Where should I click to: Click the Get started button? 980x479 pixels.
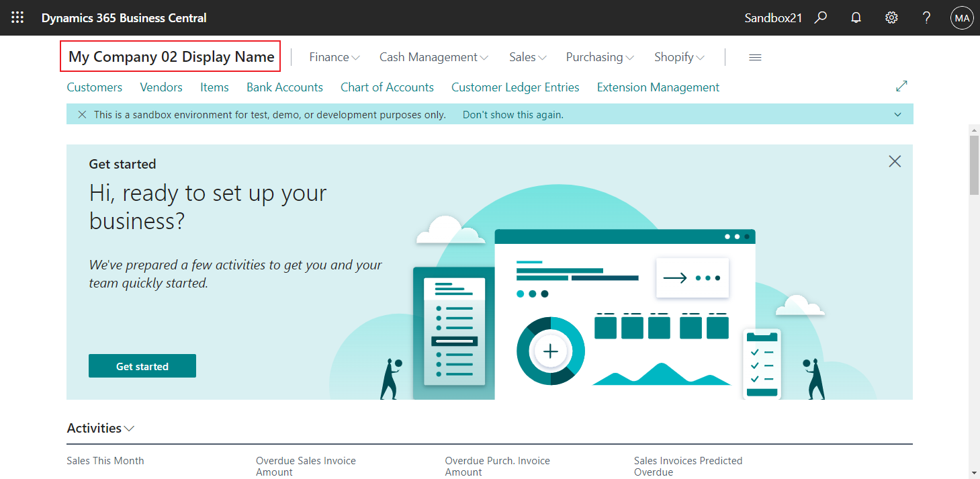[142, 365]
